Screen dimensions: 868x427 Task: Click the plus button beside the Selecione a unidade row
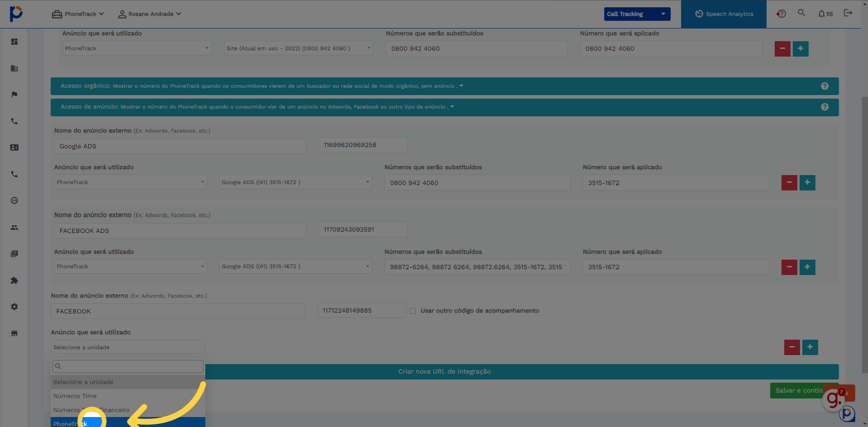[810, 347]
